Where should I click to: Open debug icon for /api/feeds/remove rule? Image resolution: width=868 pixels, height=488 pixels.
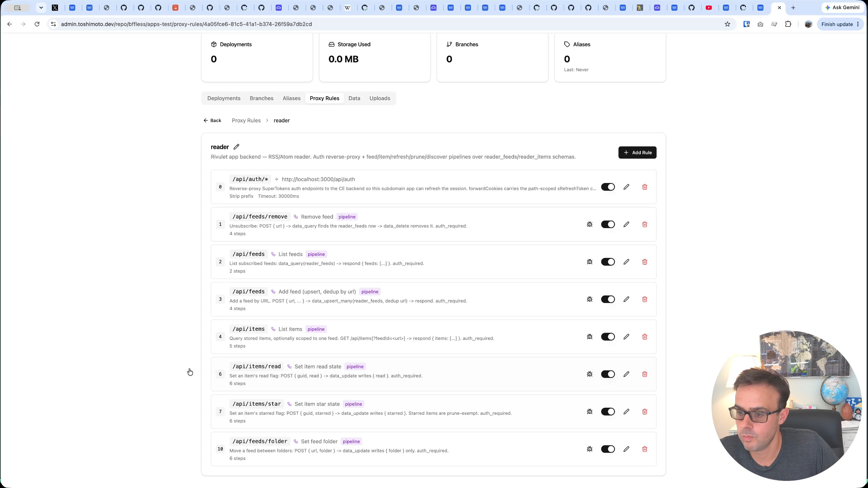pyautogui.click(x=590, y=224)
